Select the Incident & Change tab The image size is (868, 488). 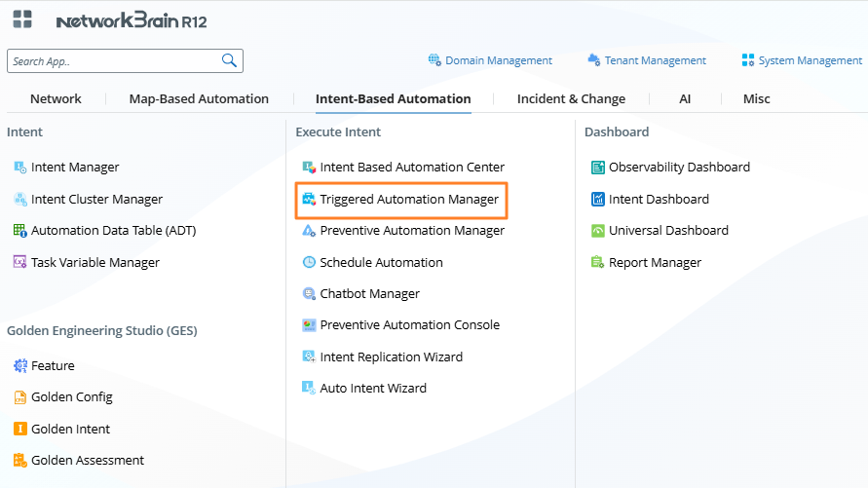coord(571,99)
